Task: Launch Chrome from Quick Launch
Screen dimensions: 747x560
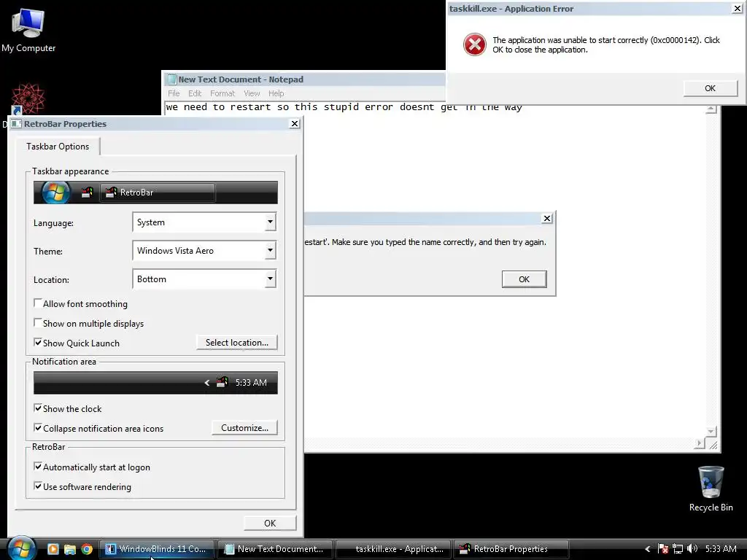Action: [x=87, y=549]
